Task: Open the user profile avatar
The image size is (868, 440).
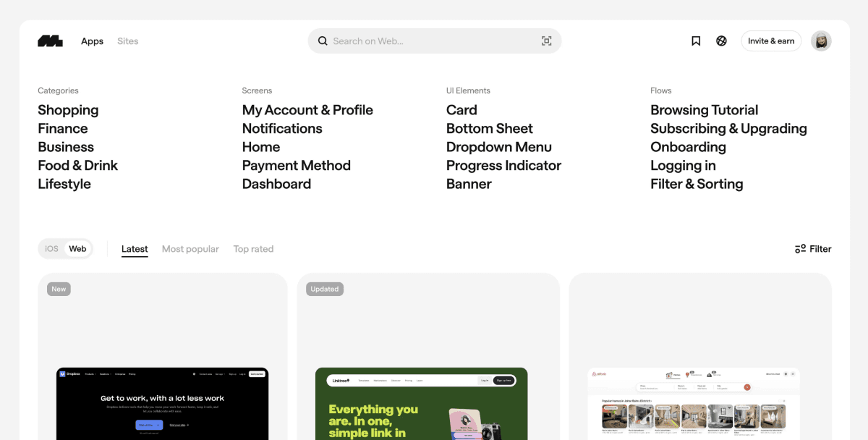Action: point(821,41)
